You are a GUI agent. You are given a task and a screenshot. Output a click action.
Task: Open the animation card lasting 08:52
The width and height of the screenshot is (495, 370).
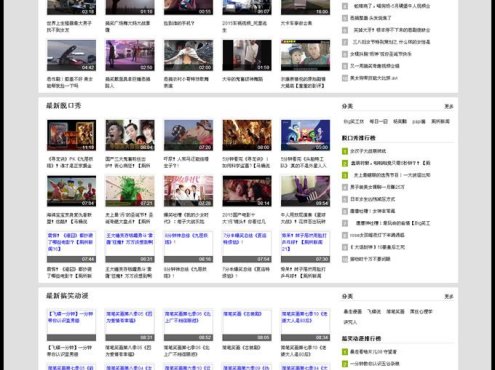point(188,325)
